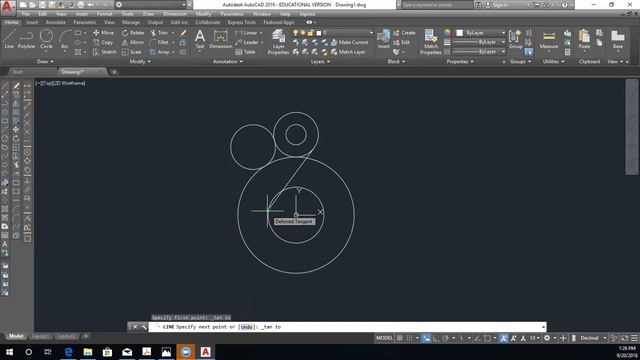Click the Edit block button
Viewport: 640px width, 360px height.
402,42
